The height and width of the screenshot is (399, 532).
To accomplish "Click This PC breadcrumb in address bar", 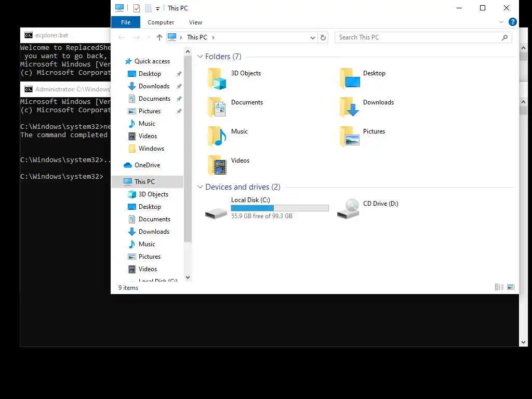I will click(197, 37).
